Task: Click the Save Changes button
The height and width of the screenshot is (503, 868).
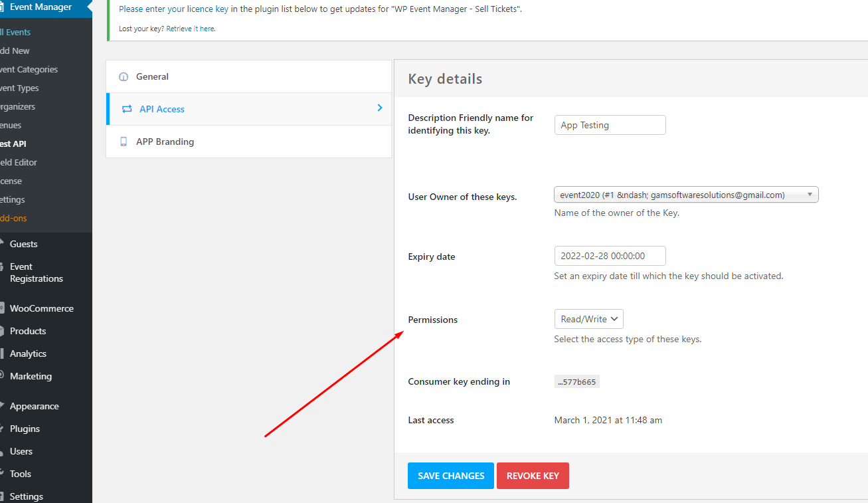Action: (450, 475)
